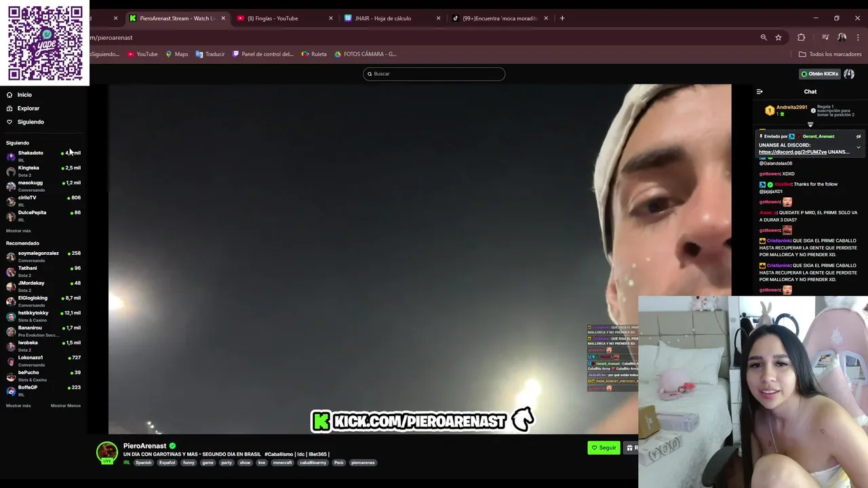Screen dimensions: 868x488
Task: Click Tatihani channel avatar
Action: tap(11, 271)
